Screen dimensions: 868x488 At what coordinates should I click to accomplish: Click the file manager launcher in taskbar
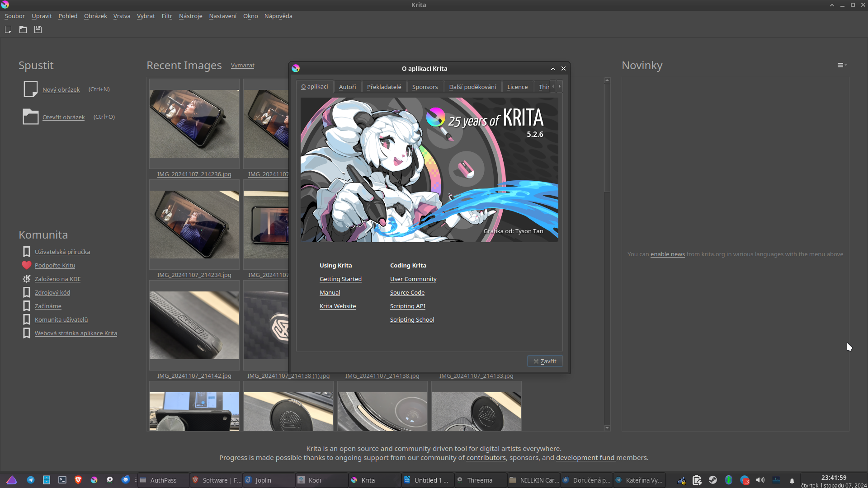[47, 480]
